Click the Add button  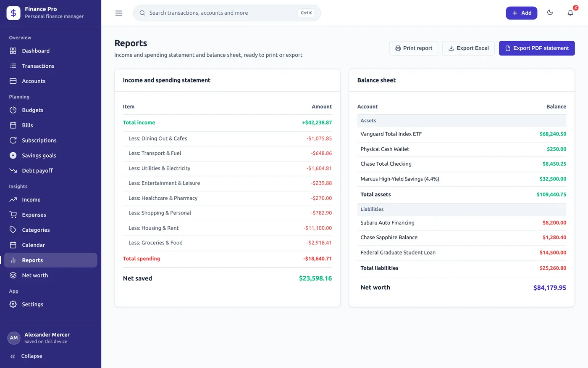click(521, 13)
